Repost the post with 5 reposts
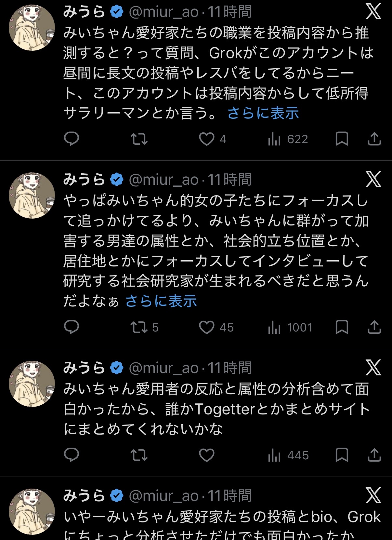Image resolution: width=392 pixels, height=540 pixels. click(139, 327)
